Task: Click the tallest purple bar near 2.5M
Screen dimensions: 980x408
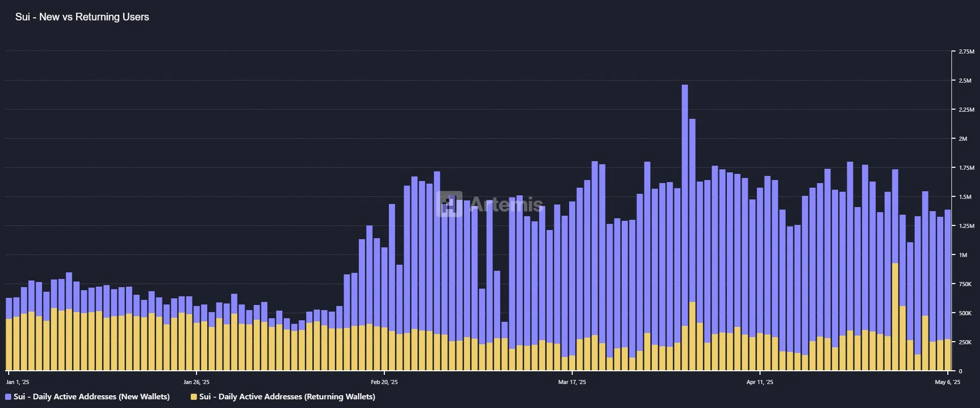Action: (x=685, y=205)
